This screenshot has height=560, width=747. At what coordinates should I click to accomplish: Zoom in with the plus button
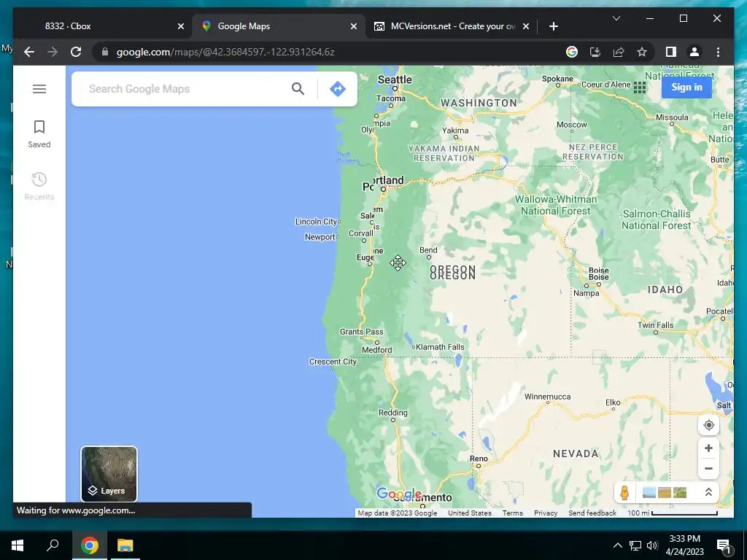click(708, 448)
